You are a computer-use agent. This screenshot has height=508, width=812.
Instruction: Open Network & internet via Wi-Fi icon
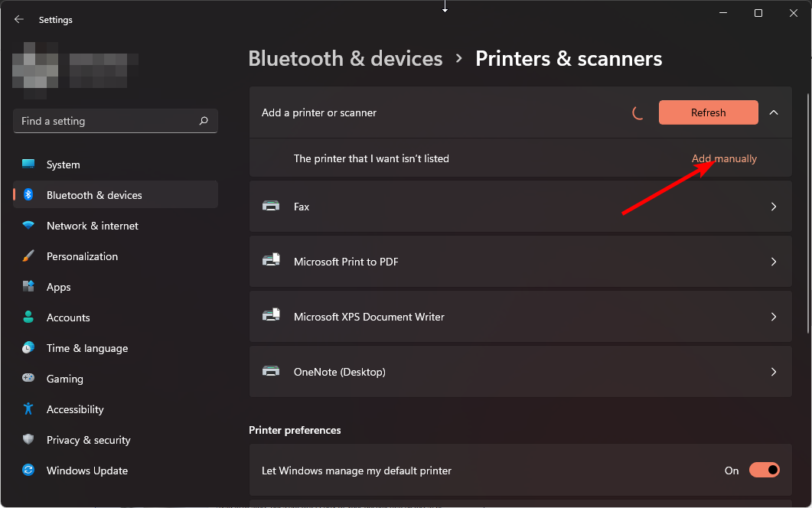point(28,226)
